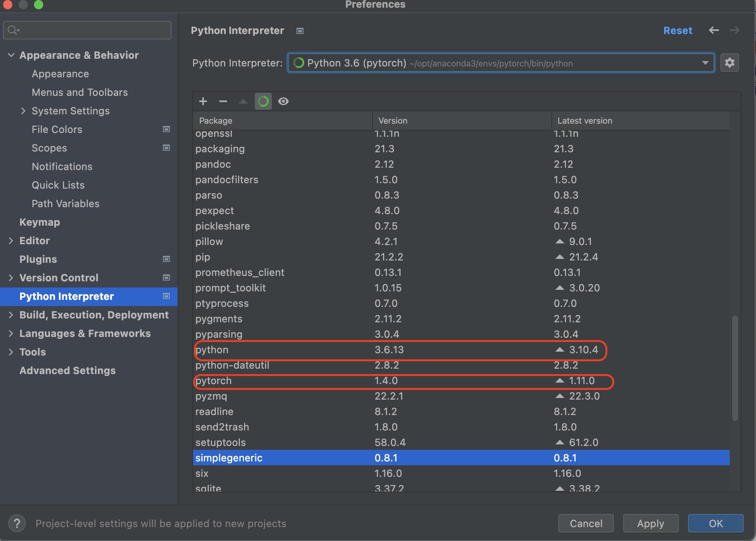The image size is (756, 541).
Task: Toggle the Conda package manager icon
Action: click(263, 101)
